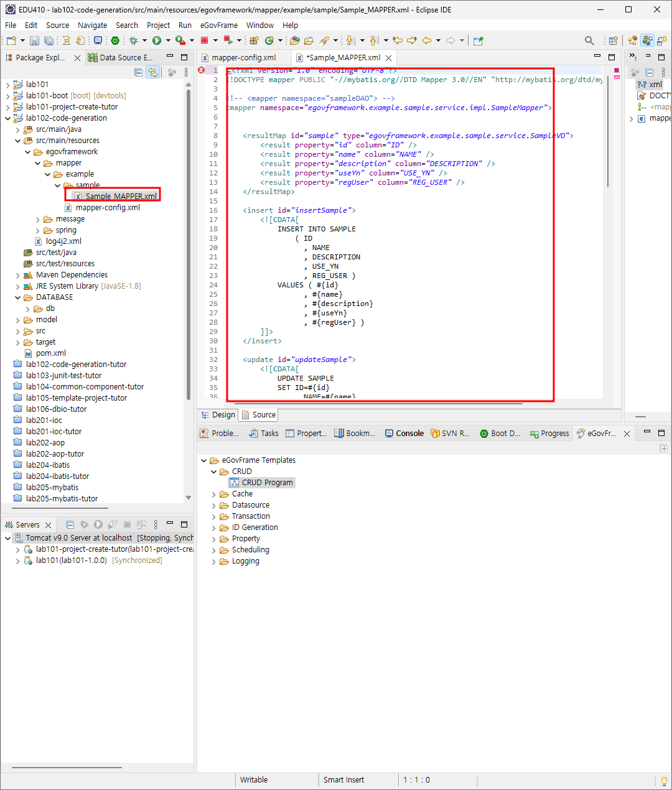Open the File menu

coord(11,25)
